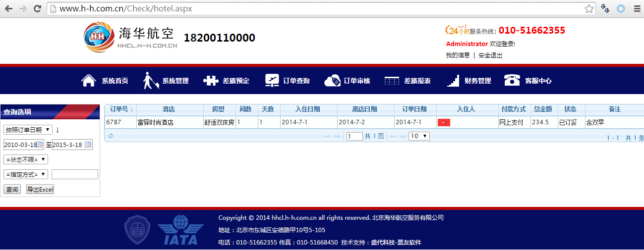Click the red guest tag in 入住人 cell
The image size is (644, 250).
444,122
